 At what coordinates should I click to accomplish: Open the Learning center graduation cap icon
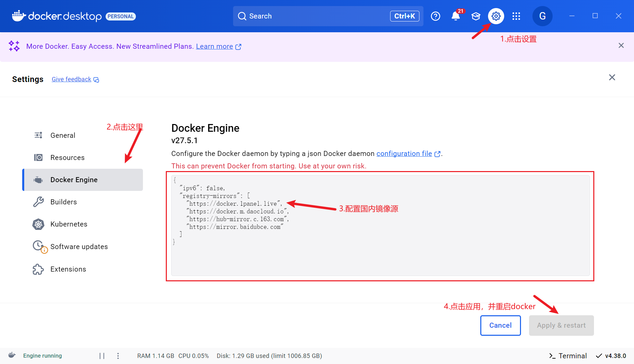tap(476, 16)
